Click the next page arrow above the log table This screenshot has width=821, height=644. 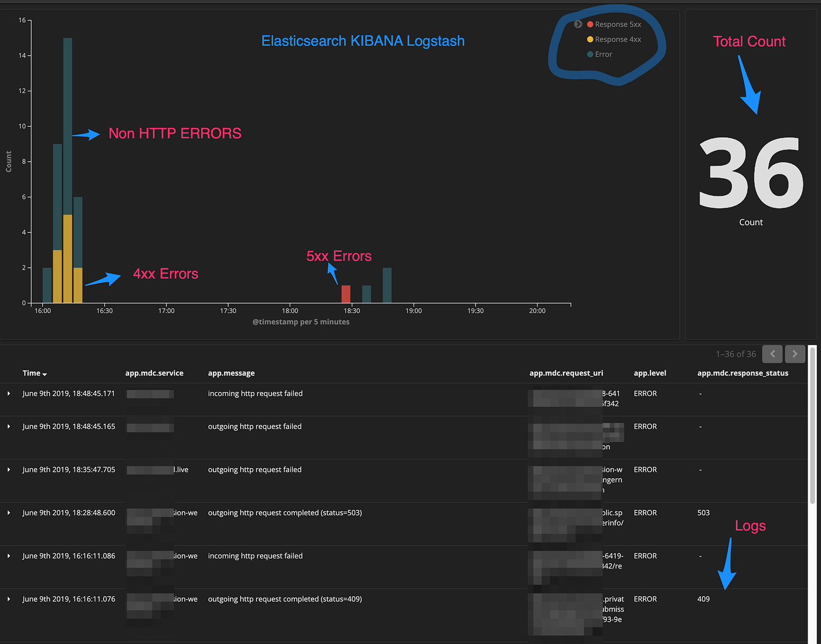pyautogui.click(x=795, y=354)
